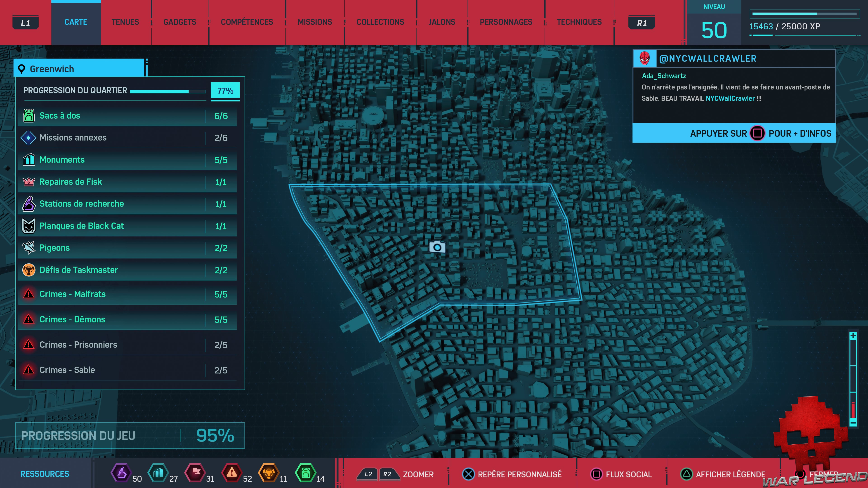Click Repère Personnalisé cross button
The width and height of the screenshot is (868, 488).
468,474
